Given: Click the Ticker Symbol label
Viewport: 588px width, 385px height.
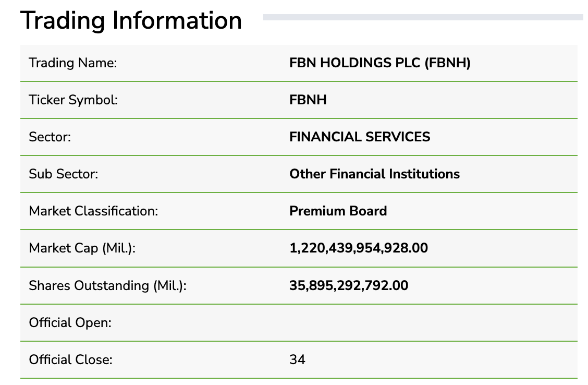Looking at the screenshot, I should (73, 100).
